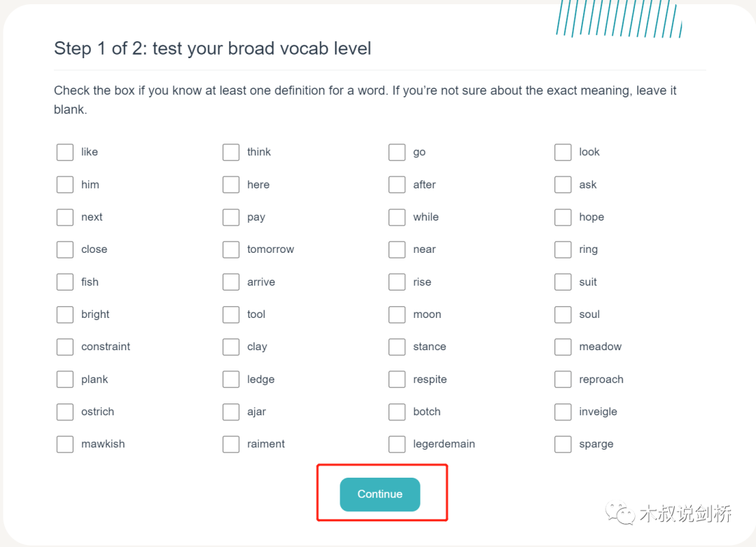Mark the 'meadow' checkbox

[563, 347]
